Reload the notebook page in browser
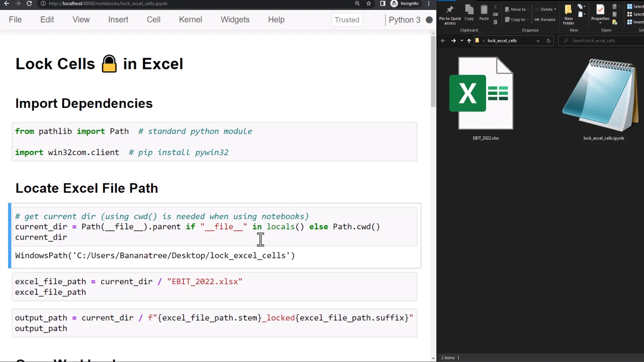The height and width of the screenshot is (362, 644). 29,3
